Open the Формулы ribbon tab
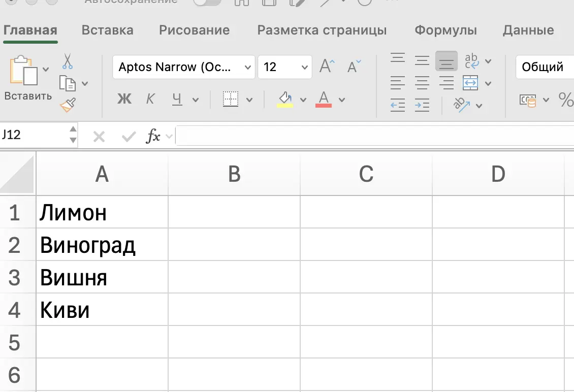 pyautogui.click(x=445, y=30)
